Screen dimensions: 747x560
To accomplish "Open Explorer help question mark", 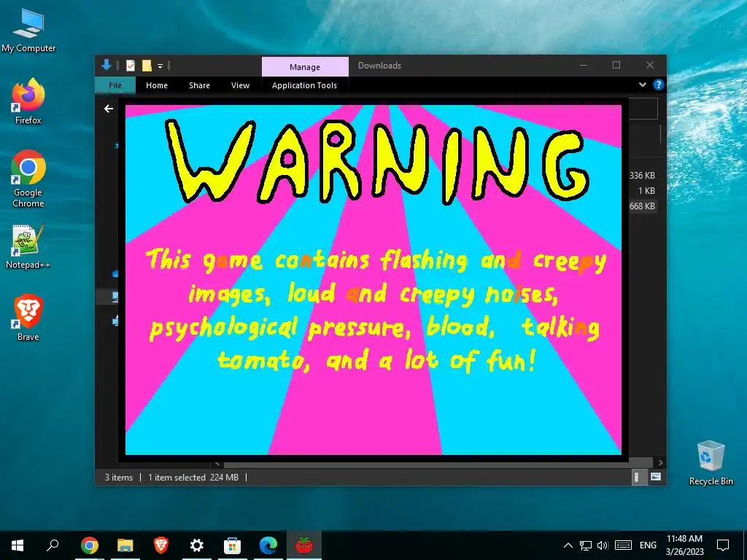I will click(x=659, y=85).
